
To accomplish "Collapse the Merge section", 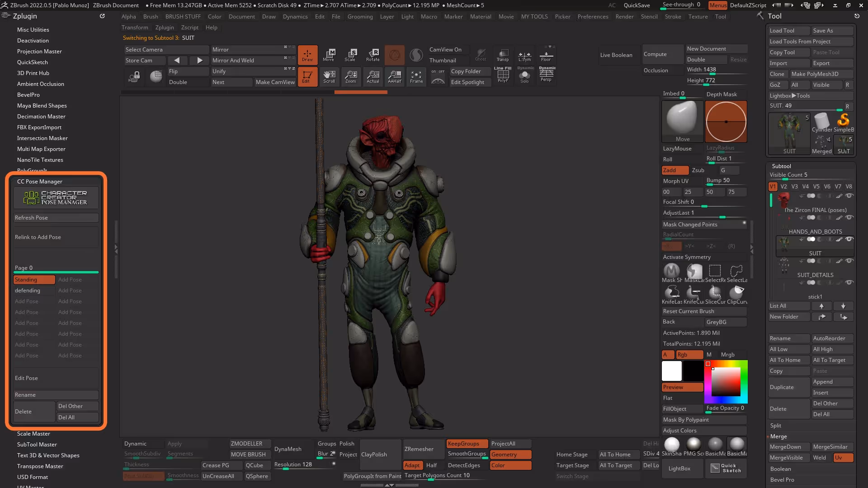I will pyautogui.click(x=778, y=436).
